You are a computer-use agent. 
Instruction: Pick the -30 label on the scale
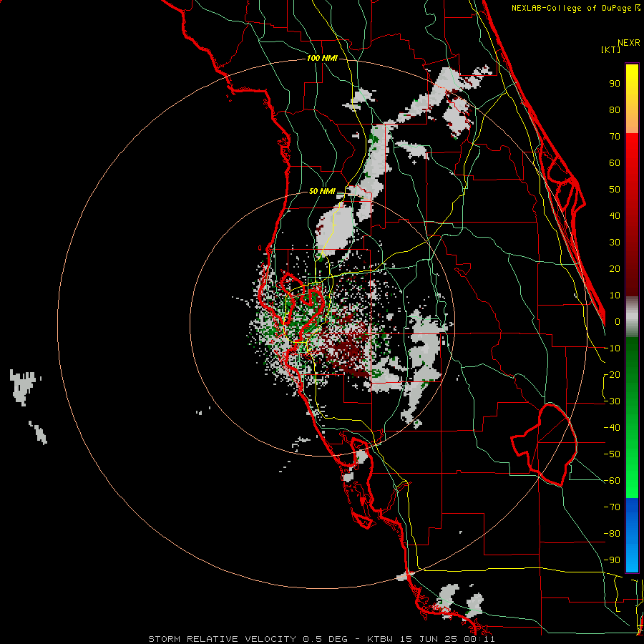point(612,401)
